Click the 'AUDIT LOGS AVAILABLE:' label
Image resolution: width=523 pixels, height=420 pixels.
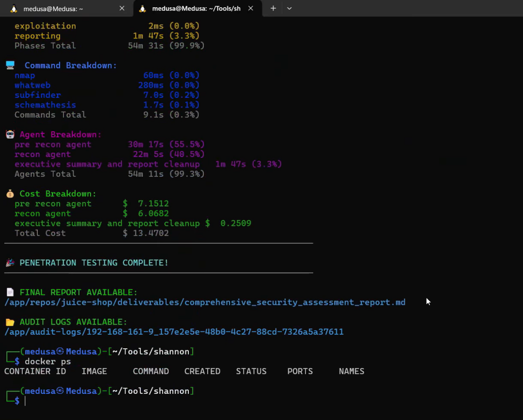point(74,322)
